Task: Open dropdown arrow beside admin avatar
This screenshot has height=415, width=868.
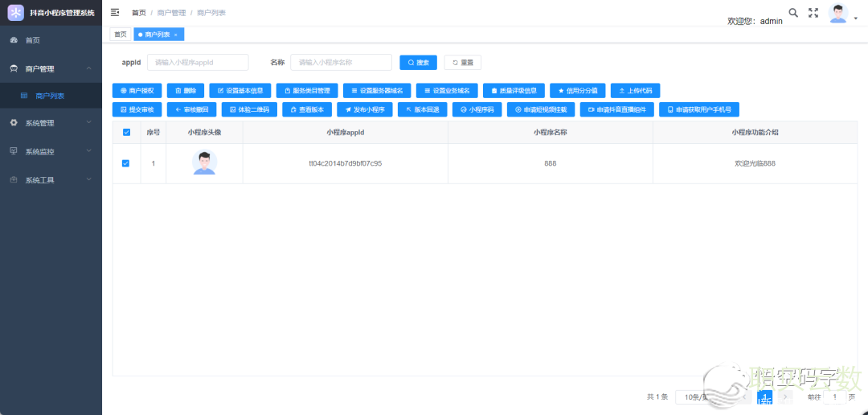Action: (856, 18)
